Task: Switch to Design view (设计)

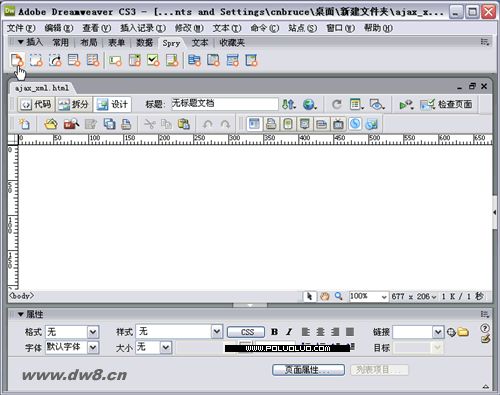Action: (112, 104)
